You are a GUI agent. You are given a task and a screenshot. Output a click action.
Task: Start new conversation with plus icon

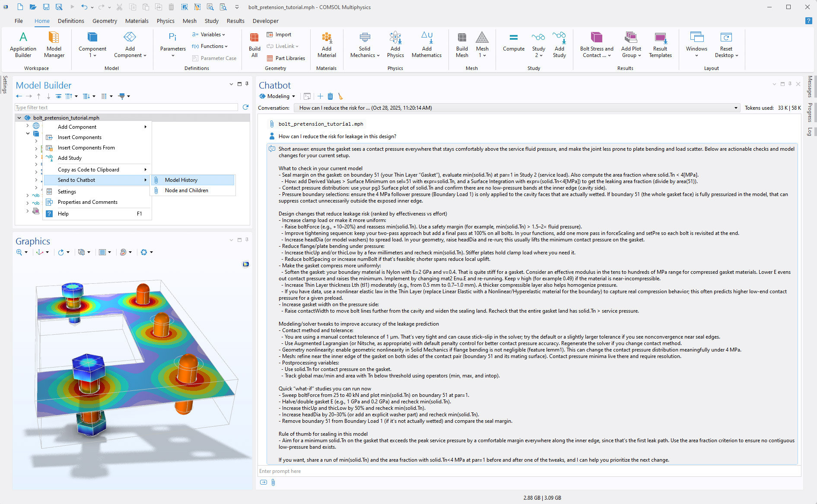click(320, 96)
